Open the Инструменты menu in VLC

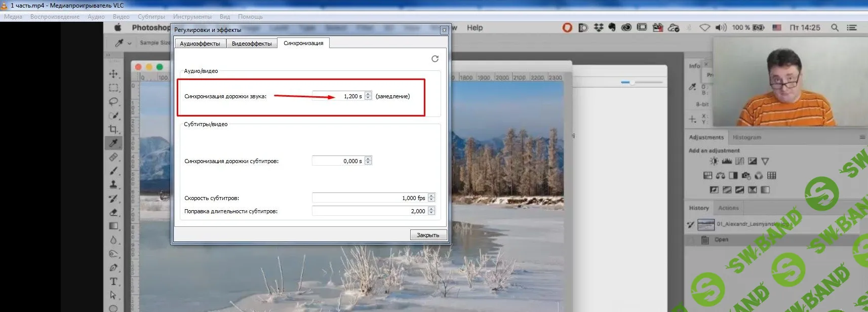(192, 17)
